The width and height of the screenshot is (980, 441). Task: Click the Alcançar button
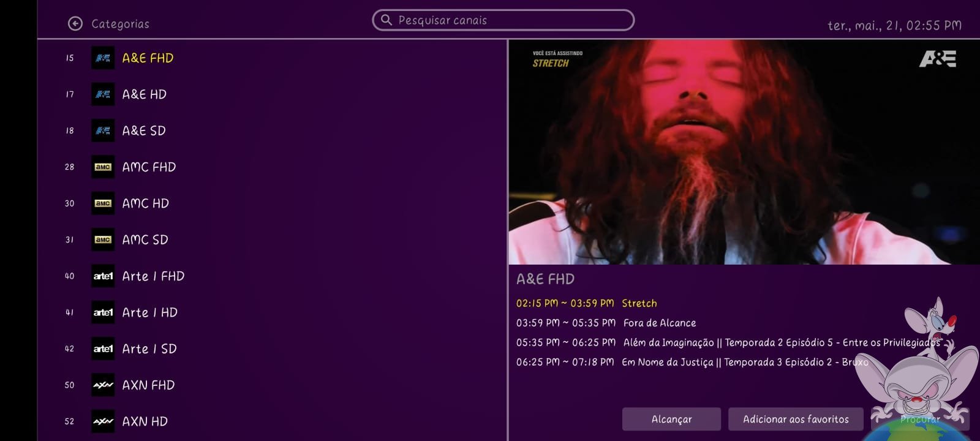coord(671,419)
